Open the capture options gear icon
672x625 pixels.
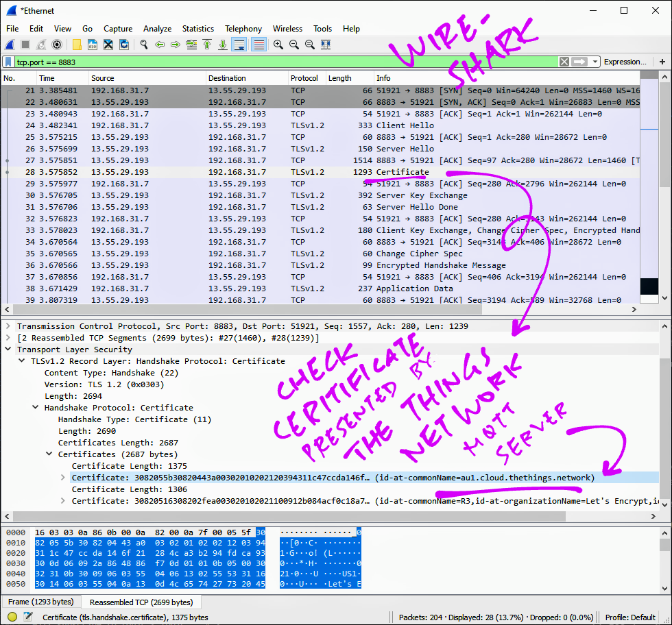pyautogui.click(x=57, y=45)
